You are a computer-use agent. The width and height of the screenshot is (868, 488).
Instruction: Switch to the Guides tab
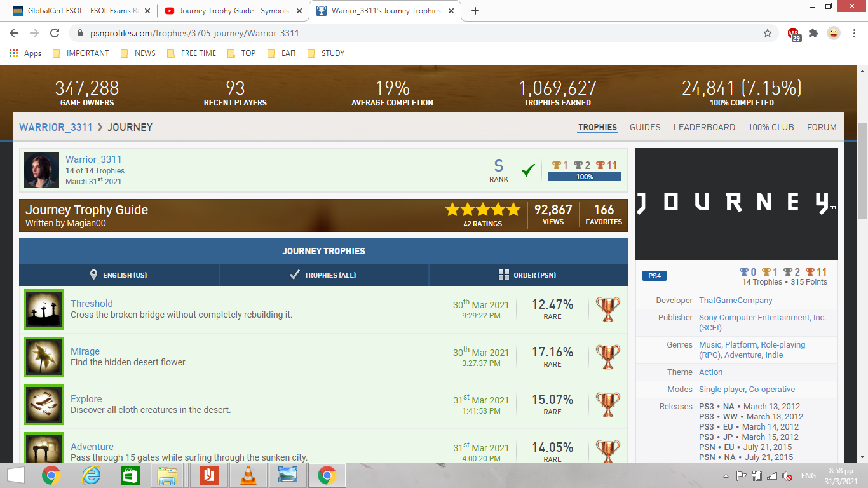click(x=645, y=127)
